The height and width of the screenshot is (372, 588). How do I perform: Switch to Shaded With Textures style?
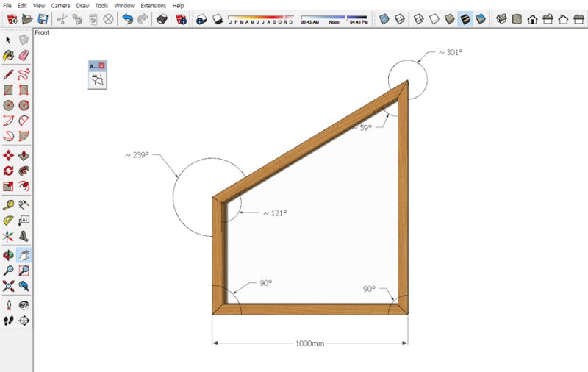pyautogui.click(x=465, y=19)
